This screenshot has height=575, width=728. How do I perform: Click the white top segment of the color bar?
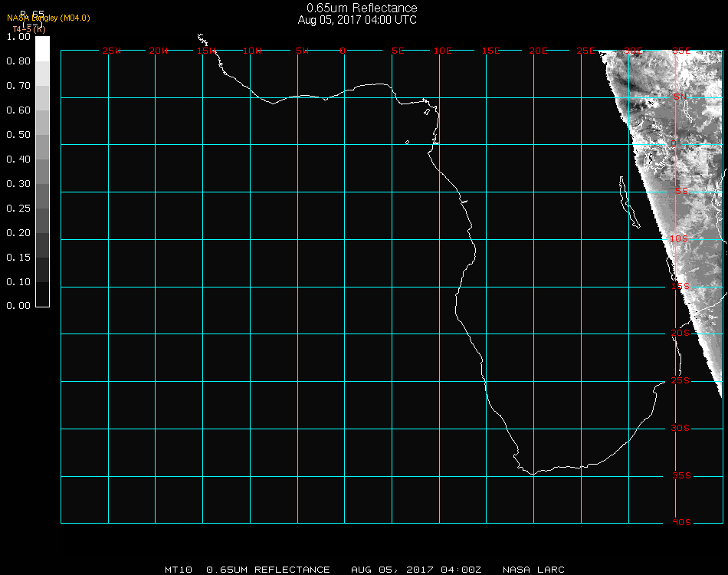click(42, 49)
